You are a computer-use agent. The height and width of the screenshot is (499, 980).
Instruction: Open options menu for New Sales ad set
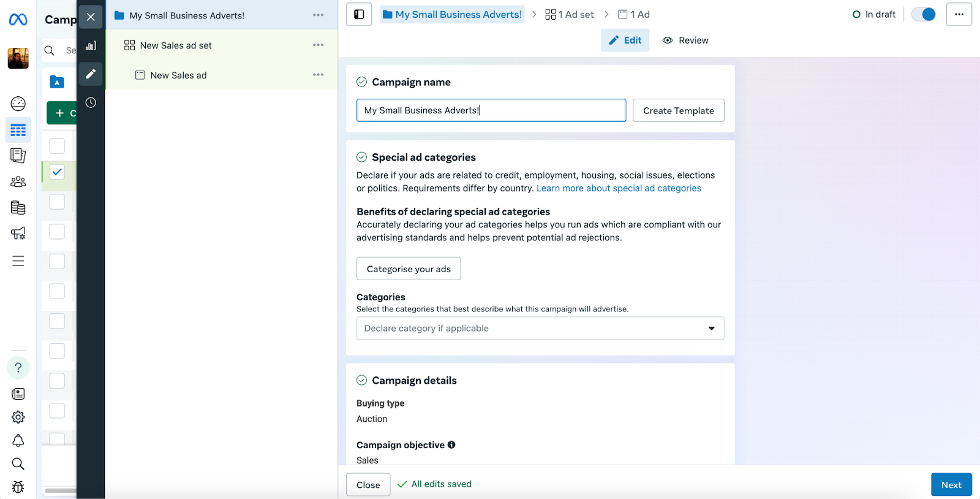pyautogui.click(x=318, y=45)
